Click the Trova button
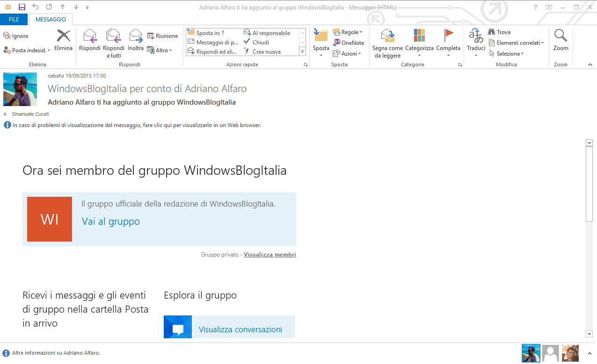597x364 pixels. (x=499, y=32)
